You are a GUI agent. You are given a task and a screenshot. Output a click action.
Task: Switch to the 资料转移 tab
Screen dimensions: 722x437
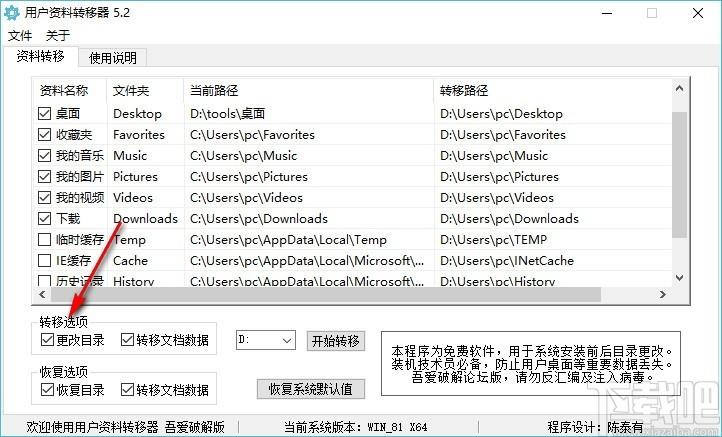coord(41,57)
